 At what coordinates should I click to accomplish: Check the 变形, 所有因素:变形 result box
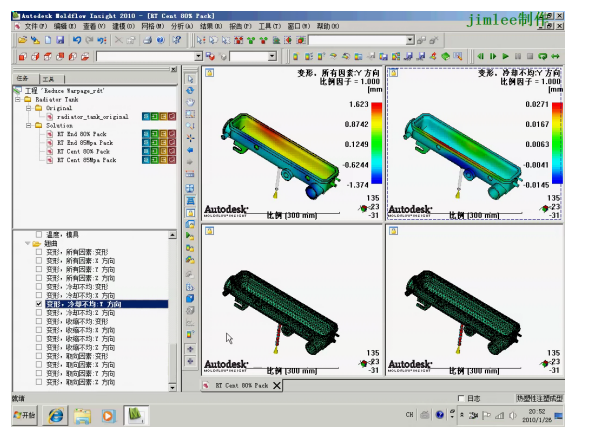pos(39,252)
